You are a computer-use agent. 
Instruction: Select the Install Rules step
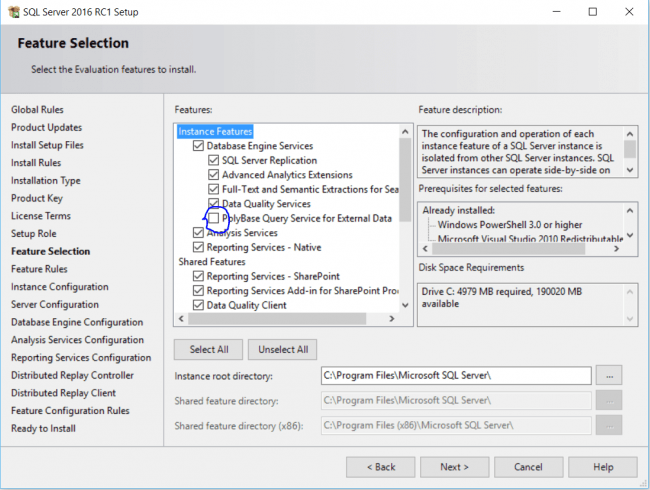pyautogui.click(x=36, y=163)
